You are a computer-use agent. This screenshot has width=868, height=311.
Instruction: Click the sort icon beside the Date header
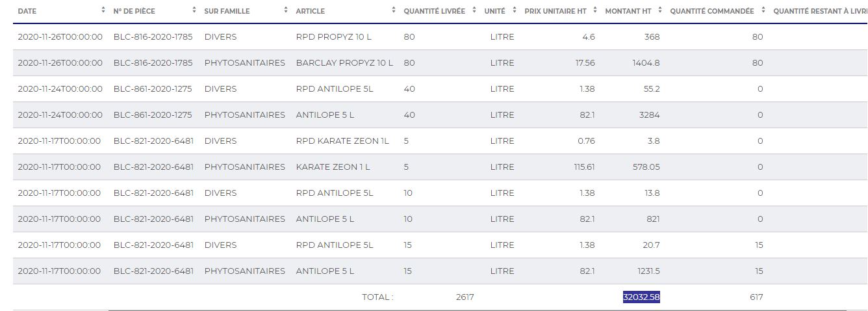(x=103, y=10)
